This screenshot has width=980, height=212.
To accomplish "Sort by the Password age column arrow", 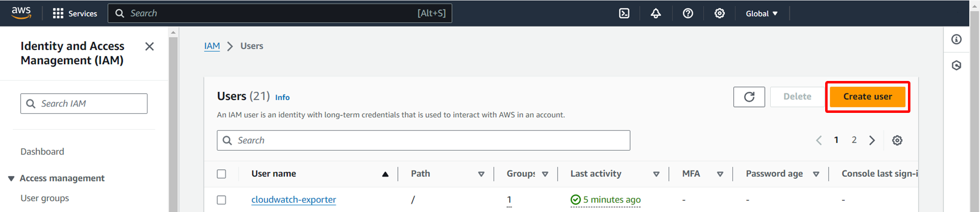I will 816,174.
